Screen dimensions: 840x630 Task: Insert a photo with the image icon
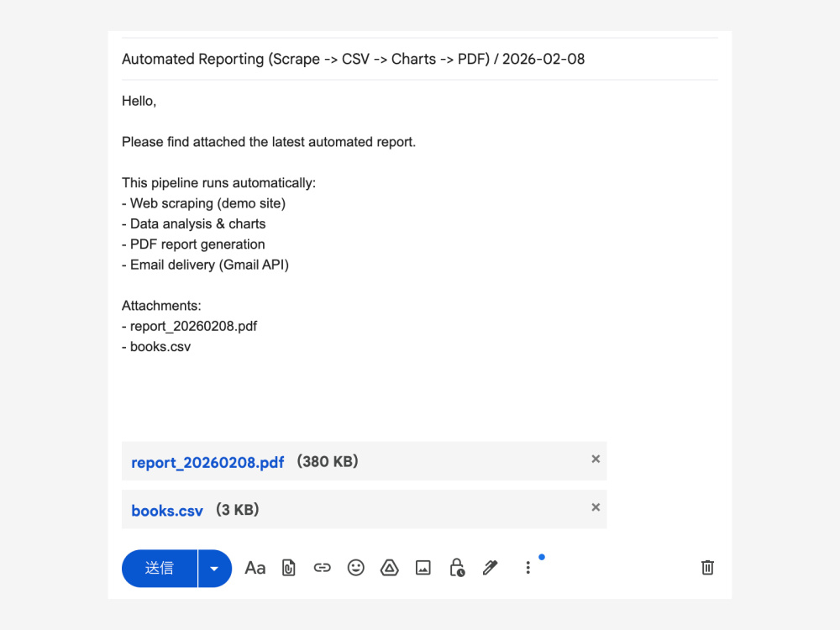pyautogui.click(x=423, y=568)
